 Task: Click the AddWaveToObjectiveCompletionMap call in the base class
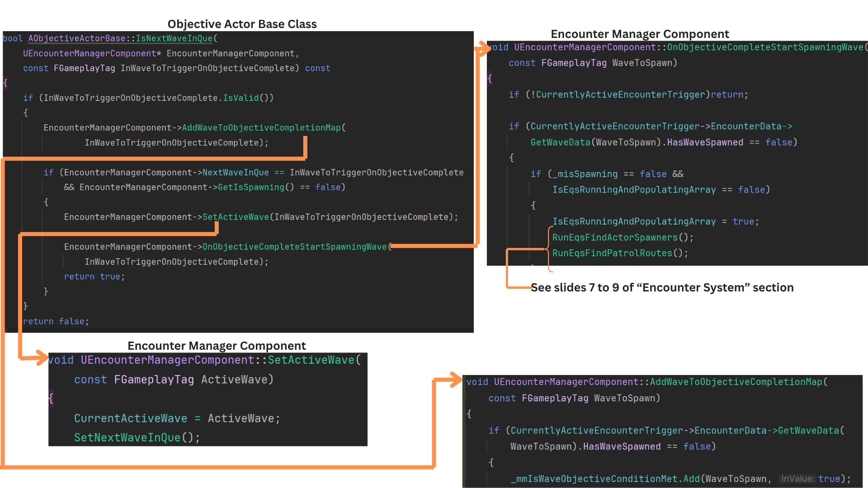(261, 128)
